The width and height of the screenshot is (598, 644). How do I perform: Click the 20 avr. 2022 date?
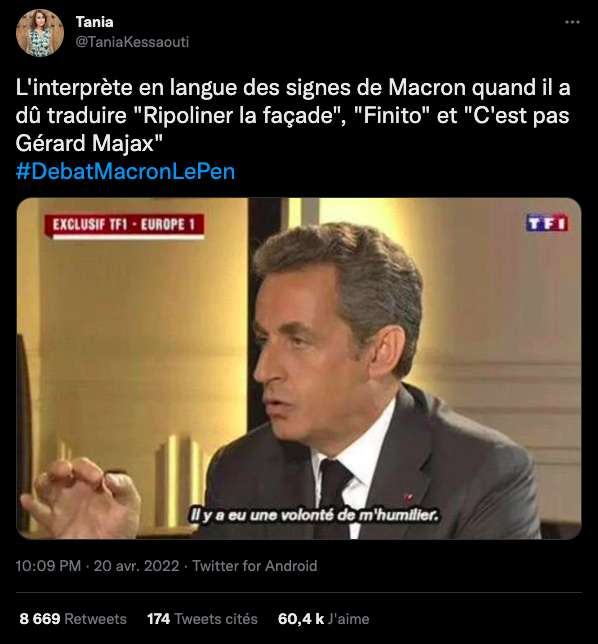tap(136, 566)
